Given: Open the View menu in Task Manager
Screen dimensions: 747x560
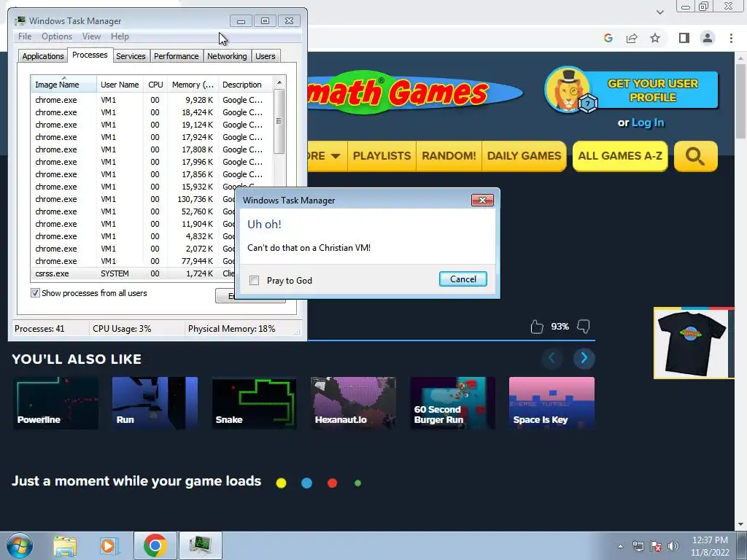Looking at the screenshot, I should pyautogui.click(x=91, y=36).
